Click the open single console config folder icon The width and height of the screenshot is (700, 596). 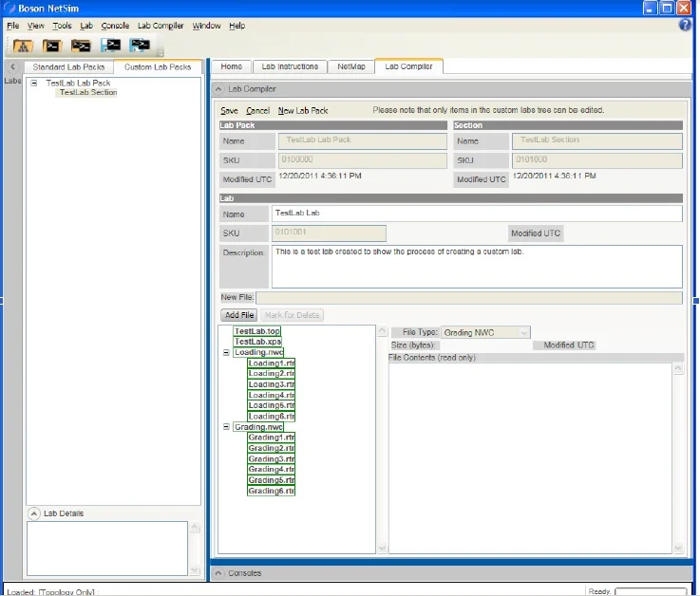point(52,46)
